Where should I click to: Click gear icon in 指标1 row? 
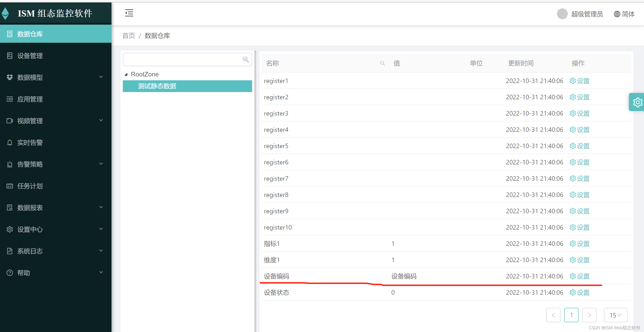[573, 243]
